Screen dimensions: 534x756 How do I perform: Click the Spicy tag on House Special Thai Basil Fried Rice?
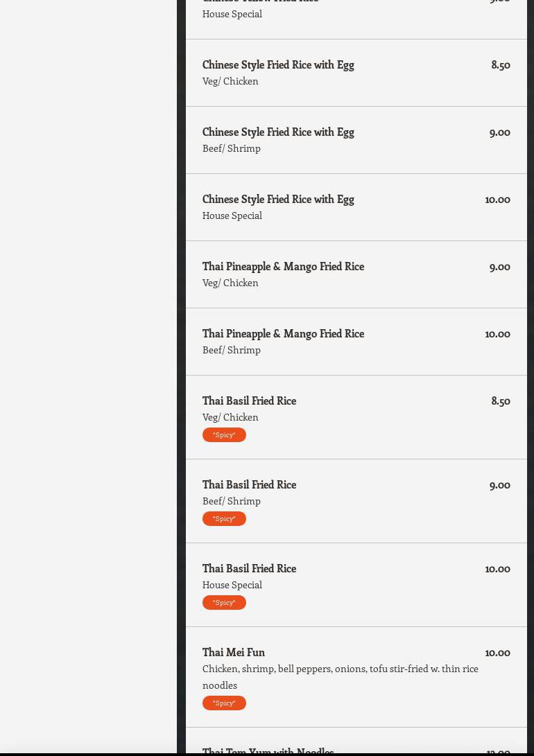click(224, 602)
